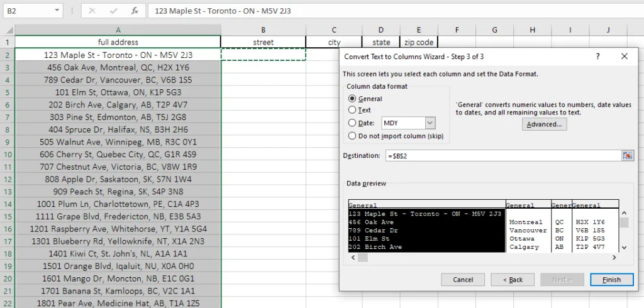This screenshot has width=644, height=308.
Task: Click cell '789 Cedar Dr, Vancouver, BC, V6B 1S5'
Action: pos(118,80)
